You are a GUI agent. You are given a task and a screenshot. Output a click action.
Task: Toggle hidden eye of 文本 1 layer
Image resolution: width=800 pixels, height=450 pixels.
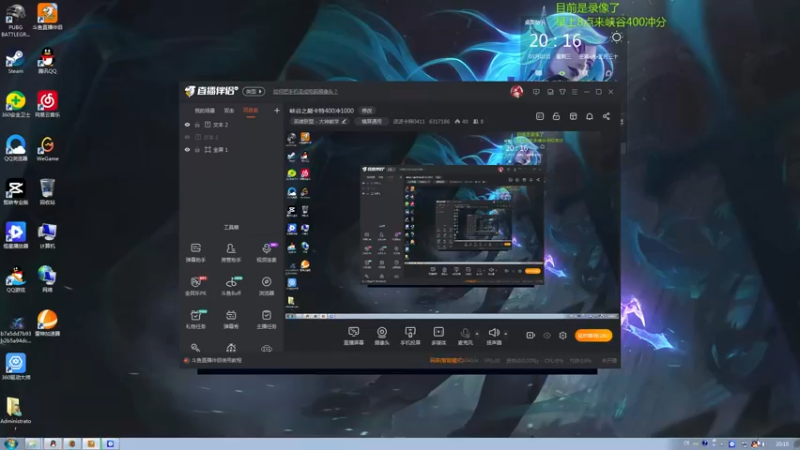pyautogui.click(x=187, y=137)
